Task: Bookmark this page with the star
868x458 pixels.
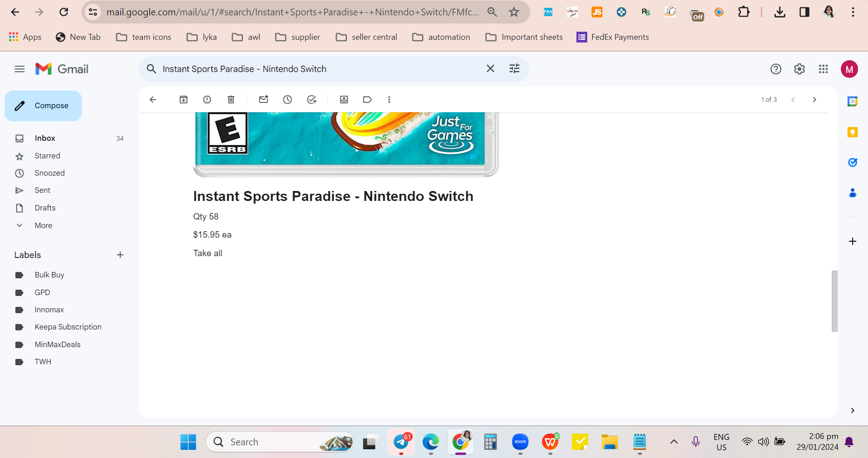Action: coord(514,12)
